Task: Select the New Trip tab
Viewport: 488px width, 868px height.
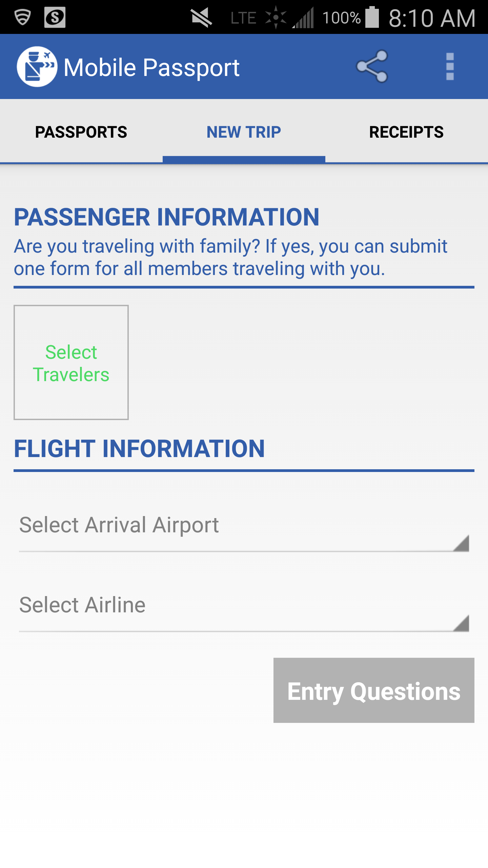Action: pyautogui.click(x=244, y=132)
